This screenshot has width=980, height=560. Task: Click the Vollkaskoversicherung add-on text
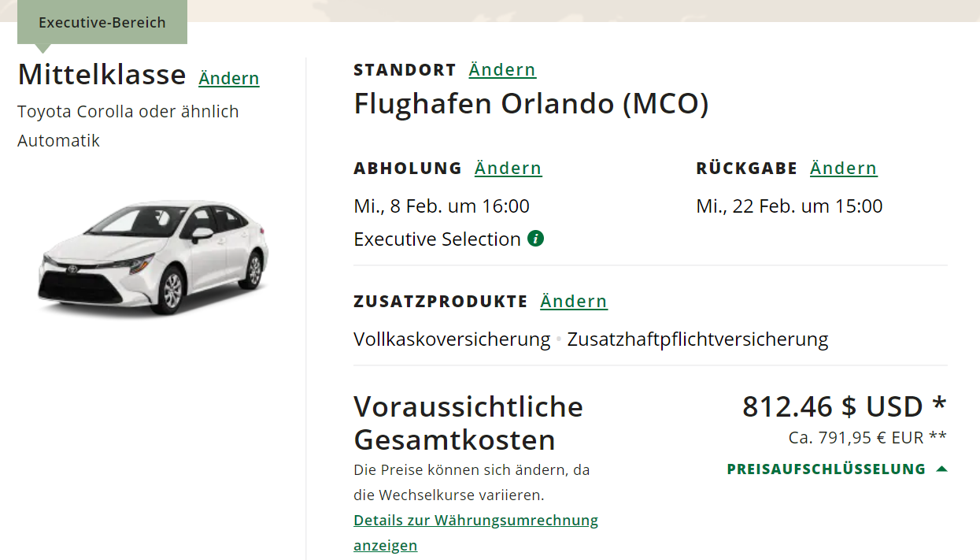coord(452,339)
